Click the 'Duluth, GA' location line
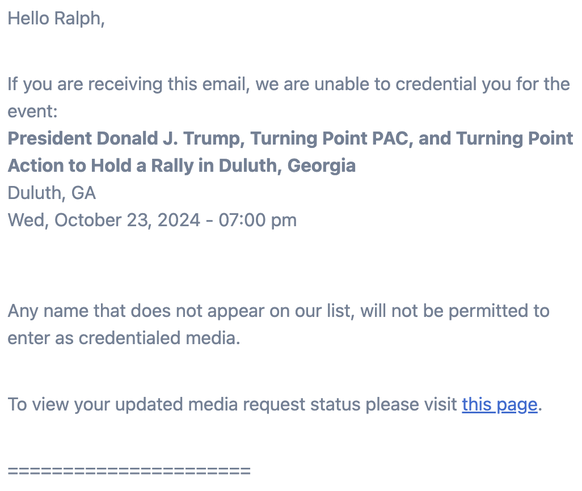This screenshot has width=582, height=491. pos(52,193)
